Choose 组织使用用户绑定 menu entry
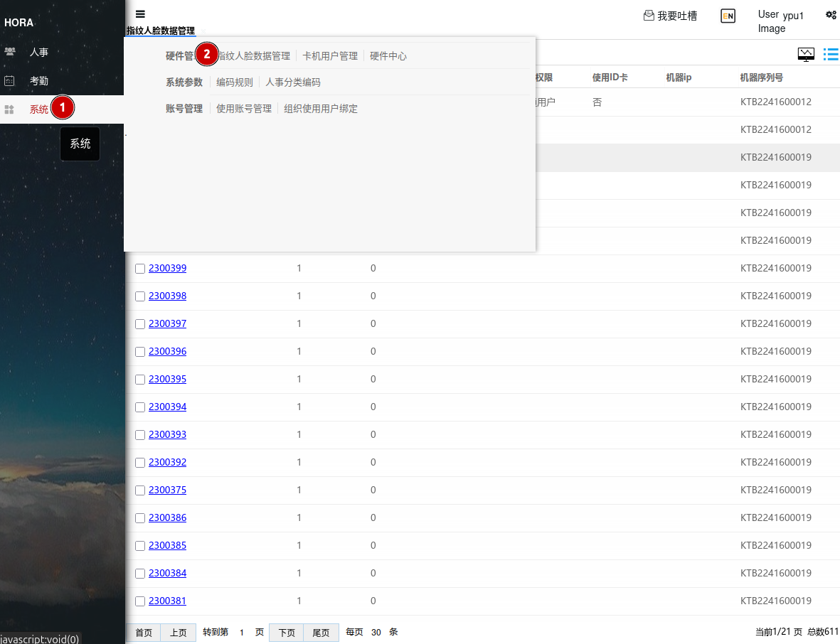Viewport: 840px width, 644px height. (x=321, y=109)
